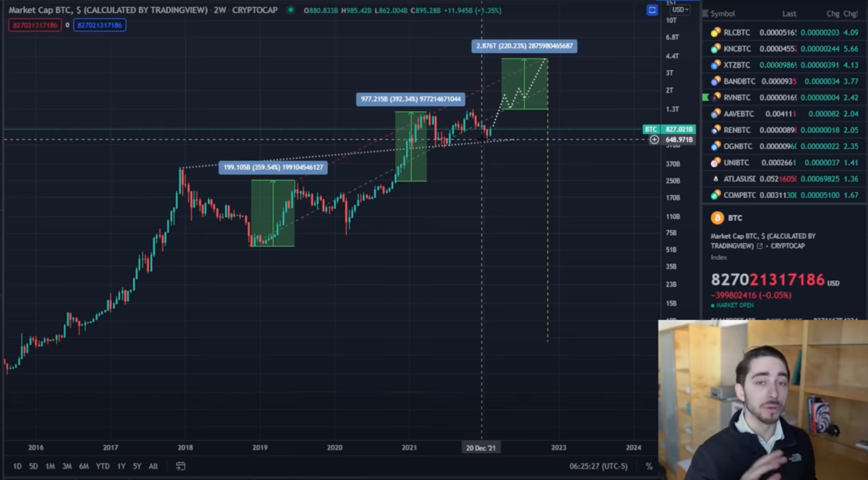This screenshot has width=868, height=480.
Task: Click the ATLASUSD triangle icon
Action: pos(716,179)
